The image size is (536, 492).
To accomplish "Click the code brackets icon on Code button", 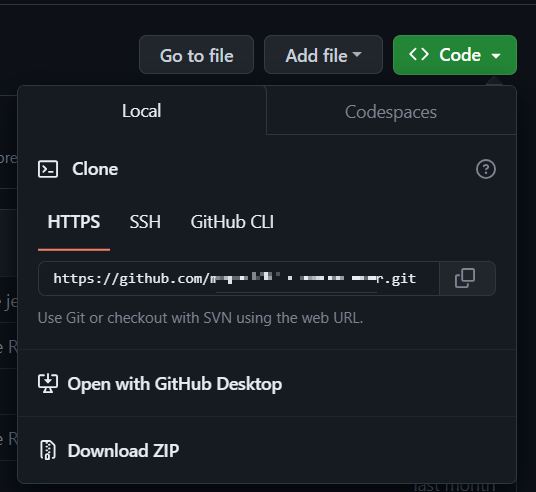I will (419, 54).
